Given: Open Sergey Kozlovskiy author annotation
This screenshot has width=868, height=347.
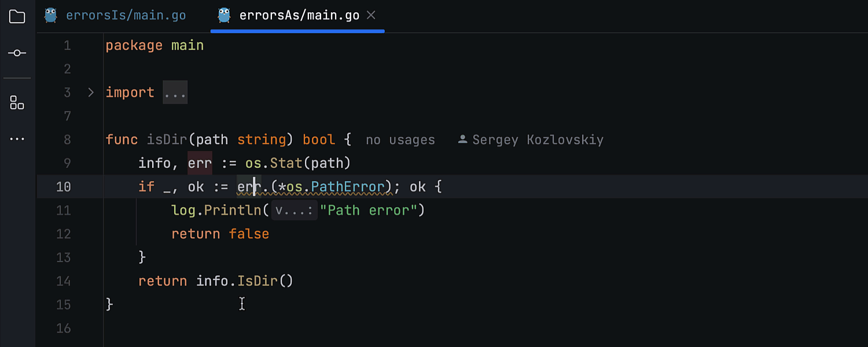Looking at the screenshot, I should coord(538,140).
